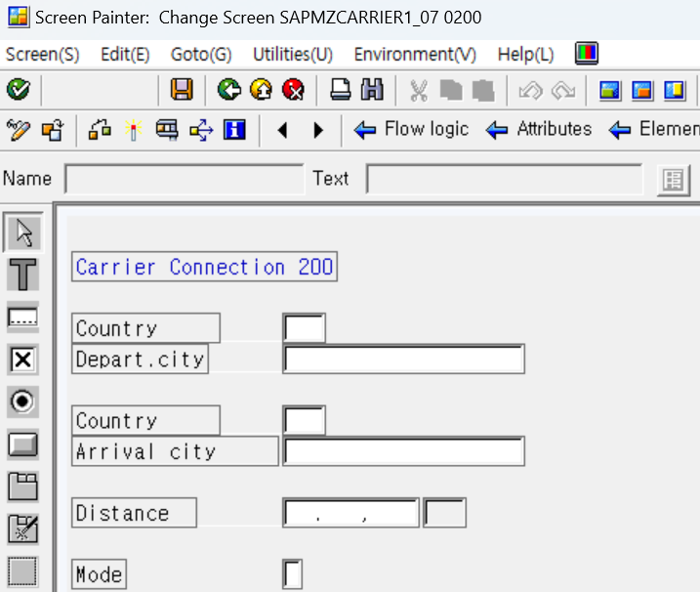
Task: Select the Arrival city label
Action: (x=175, y=451)
